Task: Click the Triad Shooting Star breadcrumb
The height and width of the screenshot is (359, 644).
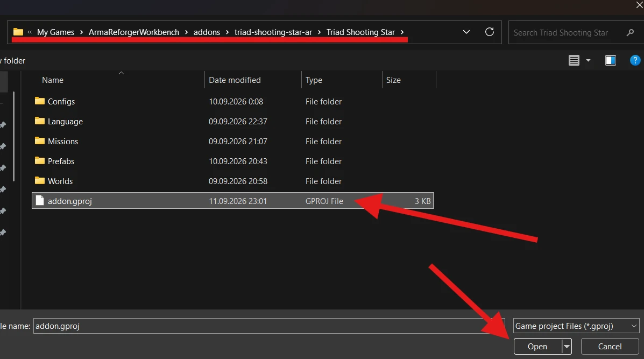Action: tap(360, 32)
